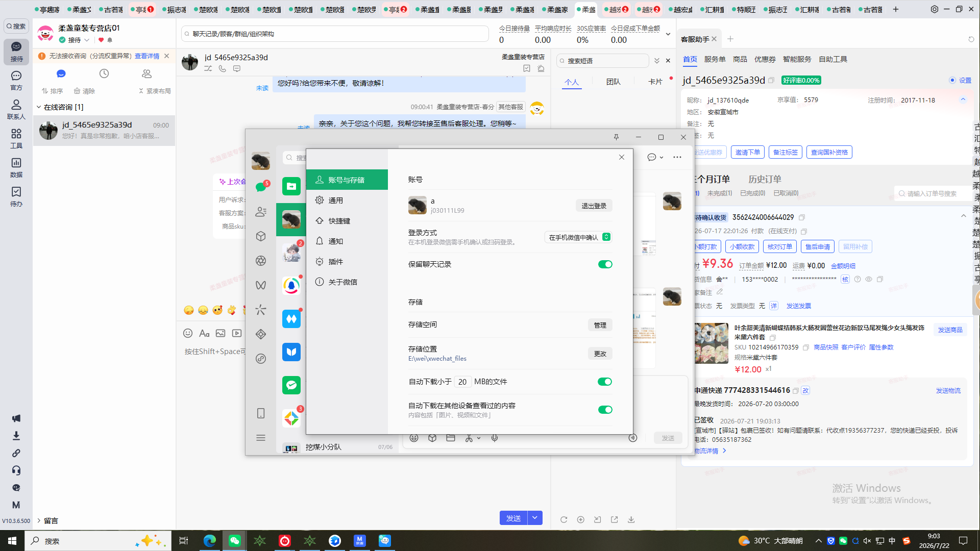Collapse the 在线咨询 [1] group
Image resolution: width=980 pixels, height=551 pixels.
[x=39, y=107]
